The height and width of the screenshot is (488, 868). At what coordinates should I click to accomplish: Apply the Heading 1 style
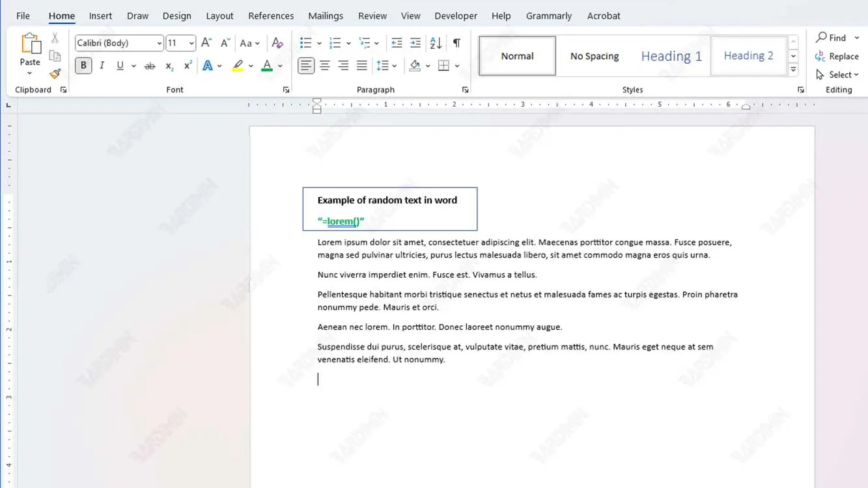coord(671,56)
